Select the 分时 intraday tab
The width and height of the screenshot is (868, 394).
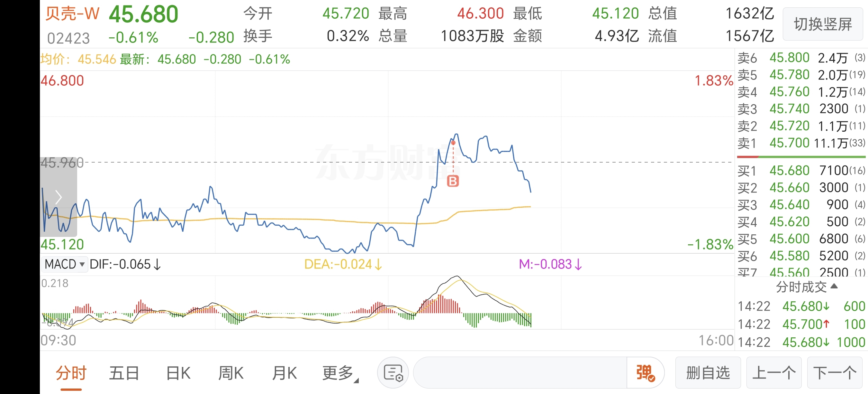[x=71, y=373]
